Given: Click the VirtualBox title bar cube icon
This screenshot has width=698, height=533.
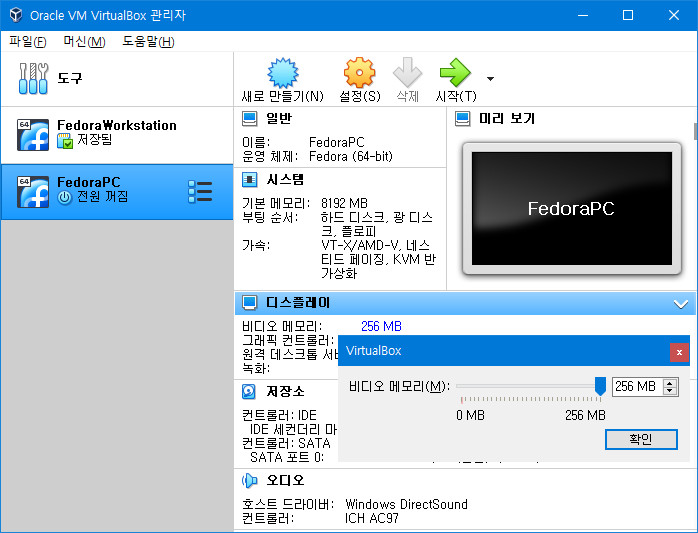Looking at the screenshot, I should (16, 15).
